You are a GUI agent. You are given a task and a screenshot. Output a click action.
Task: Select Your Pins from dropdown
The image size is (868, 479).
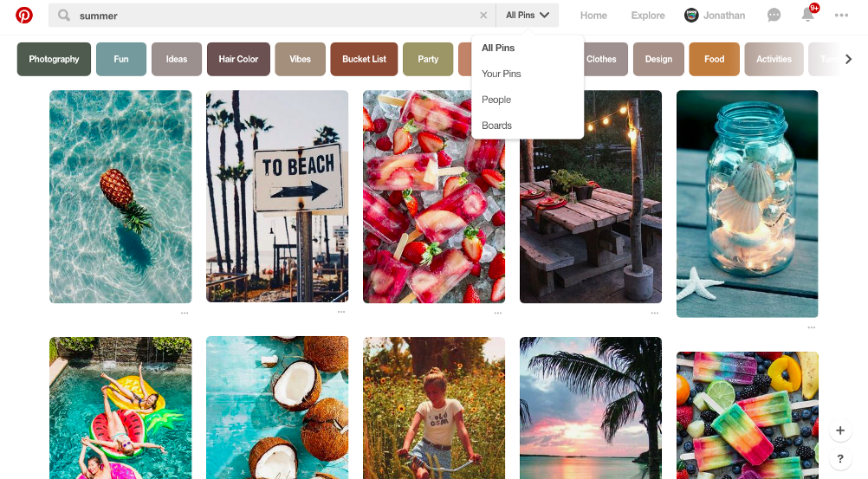click(x=501, y=74)
